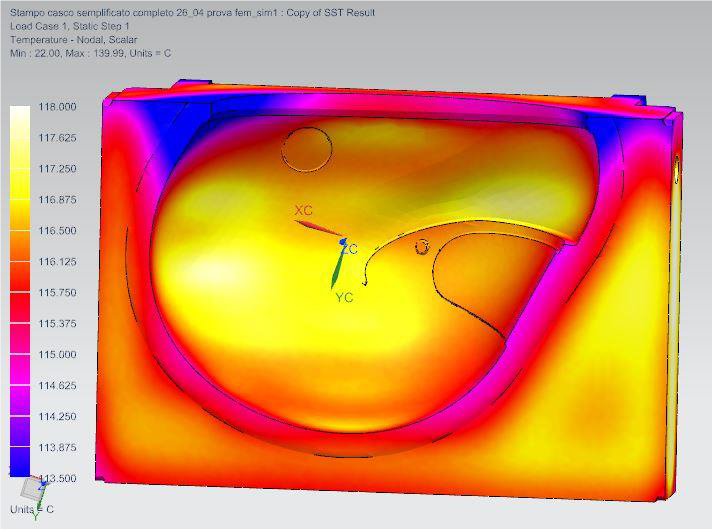Click the ZC axis label at origin
Screen dimensions: 712x529
pyautogui.click(x=350, y=249)
